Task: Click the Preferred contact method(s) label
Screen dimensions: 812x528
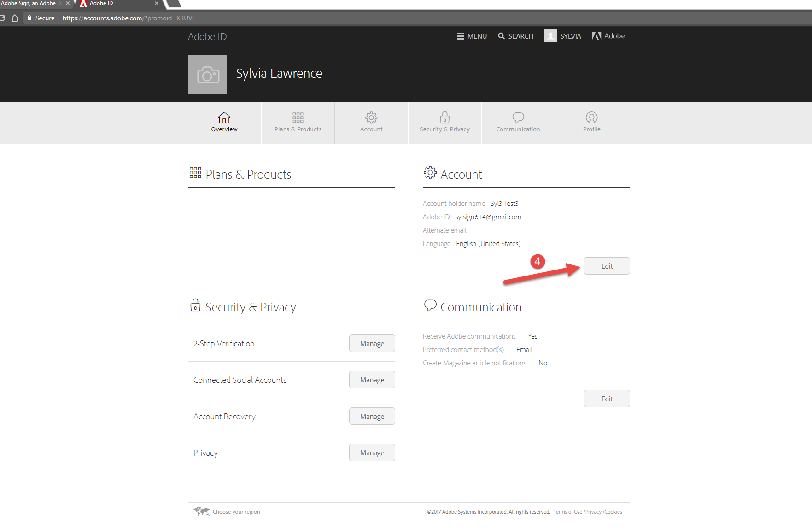Action: click(463, 350)
